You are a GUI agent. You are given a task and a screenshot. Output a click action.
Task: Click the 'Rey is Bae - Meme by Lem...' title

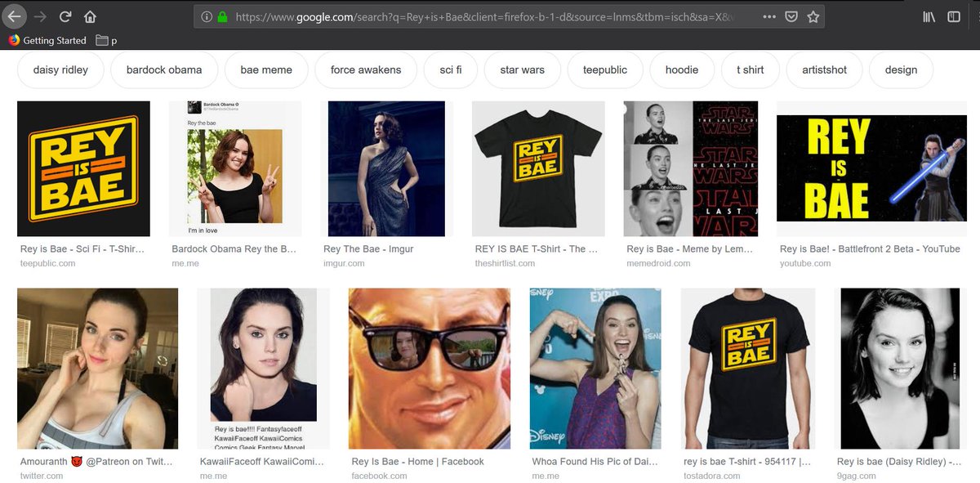click(690, 249)
